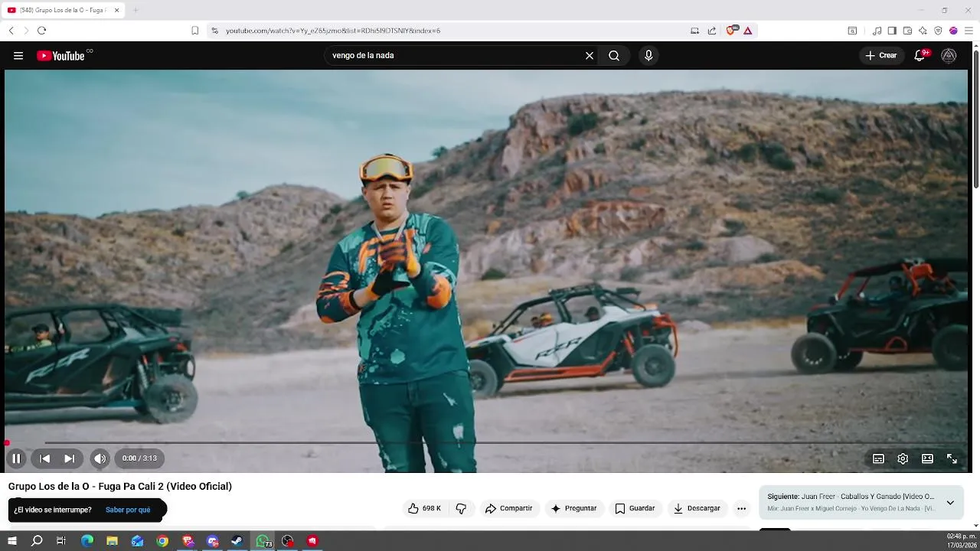Open the Leo AI sparkle icon
The image size is (980, 551).
click(x=923, y=31)
